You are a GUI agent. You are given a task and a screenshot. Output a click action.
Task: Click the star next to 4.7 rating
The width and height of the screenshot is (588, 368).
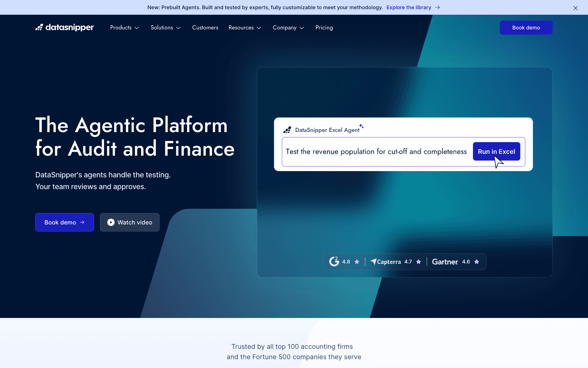point(419,262)
